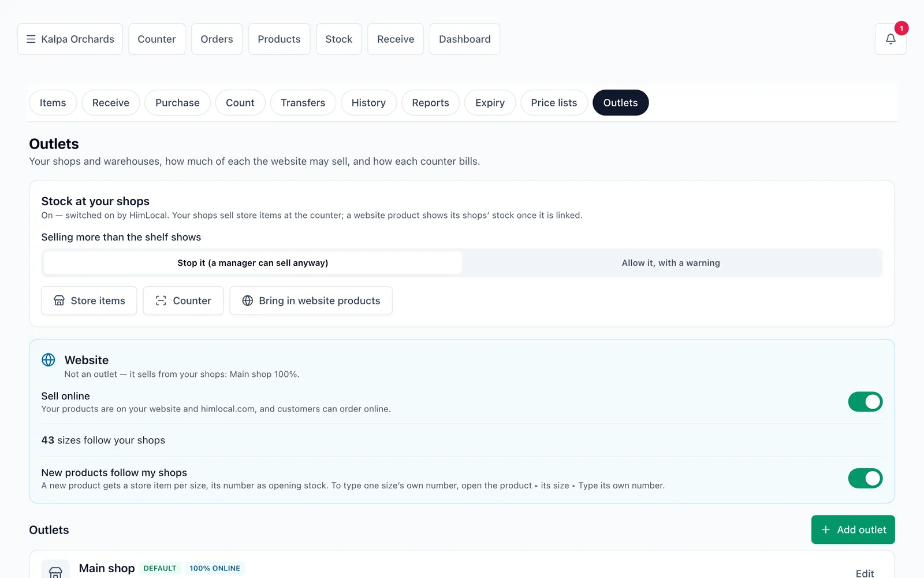
Task: Open Products in top navigation
Action: pos(279,39)
